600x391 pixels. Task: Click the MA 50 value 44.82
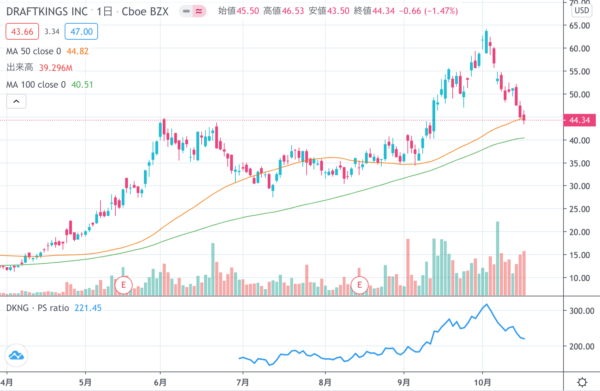tap(77, 51)
